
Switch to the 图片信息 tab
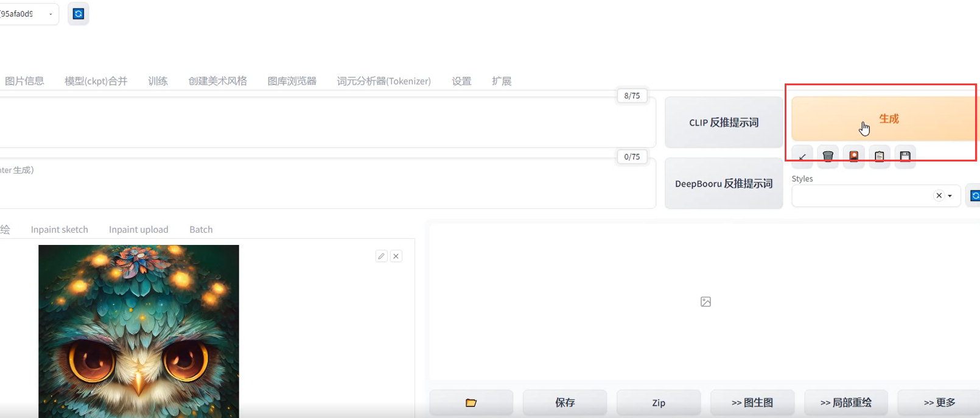(24, 81)
